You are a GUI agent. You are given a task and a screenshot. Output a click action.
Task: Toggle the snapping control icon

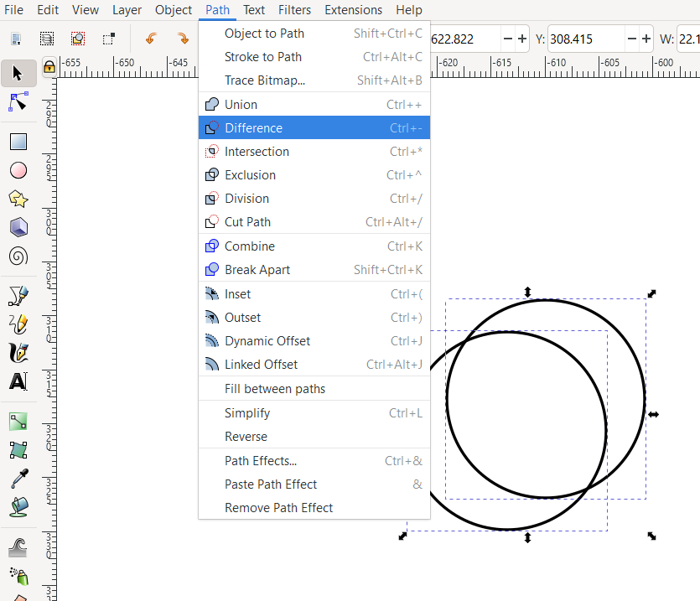tap(77, 37)
